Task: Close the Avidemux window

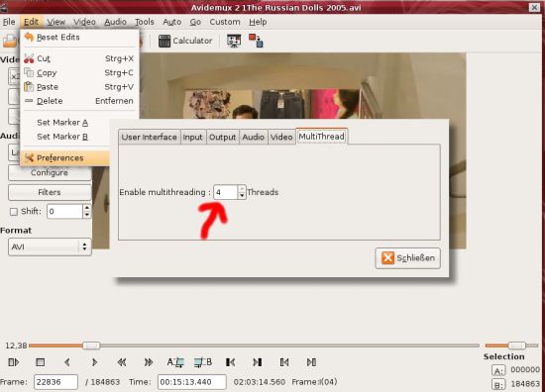Action: click(534, 7)
